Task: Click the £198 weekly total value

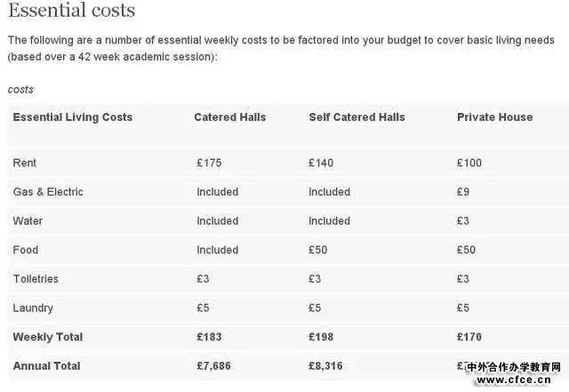Action: point(321,337)
